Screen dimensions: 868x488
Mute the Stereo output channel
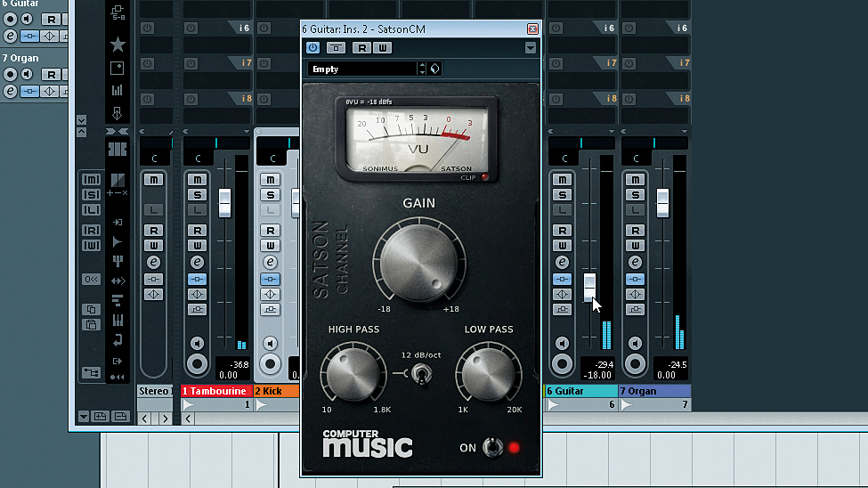153,180
